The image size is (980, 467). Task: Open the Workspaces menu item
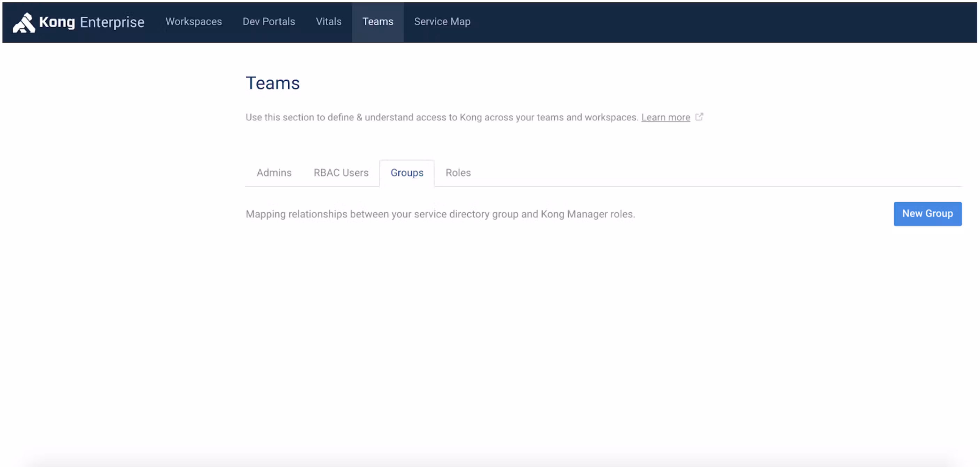(x=193, y=22)
